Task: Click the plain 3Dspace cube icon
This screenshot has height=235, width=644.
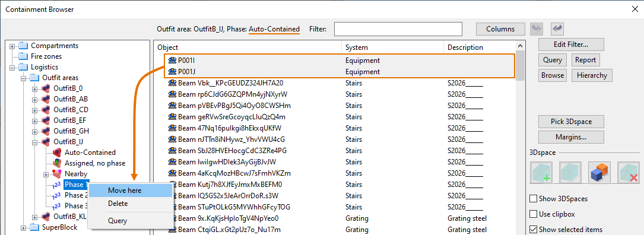Action: (570, 173)
